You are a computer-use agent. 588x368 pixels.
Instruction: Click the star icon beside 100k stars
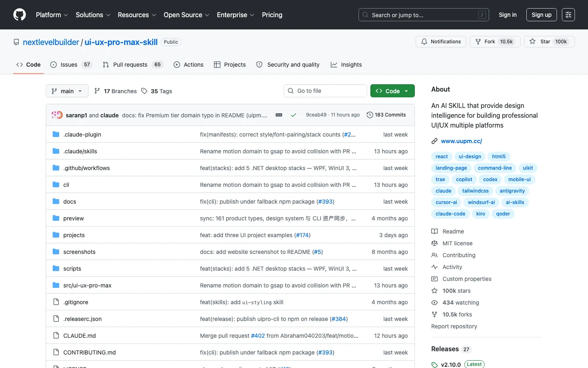click(434, 291)
